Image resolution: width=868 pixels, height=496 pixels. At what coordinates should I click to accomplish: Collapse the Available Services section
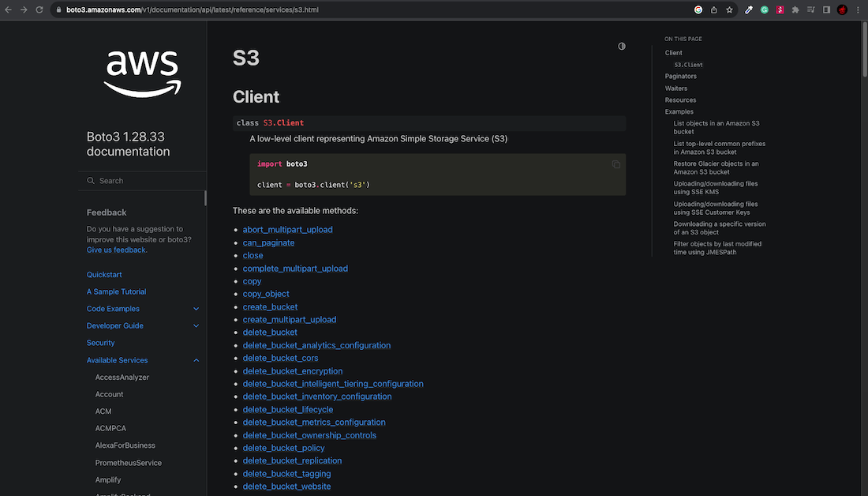click(196, 360)
